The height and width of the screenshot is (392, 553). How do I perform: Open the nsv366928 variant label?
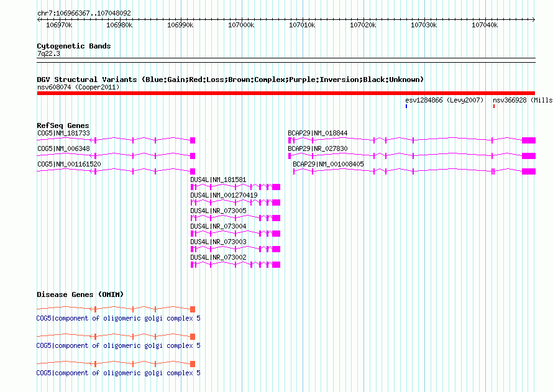pyautogui.click(x=523, y=100)
